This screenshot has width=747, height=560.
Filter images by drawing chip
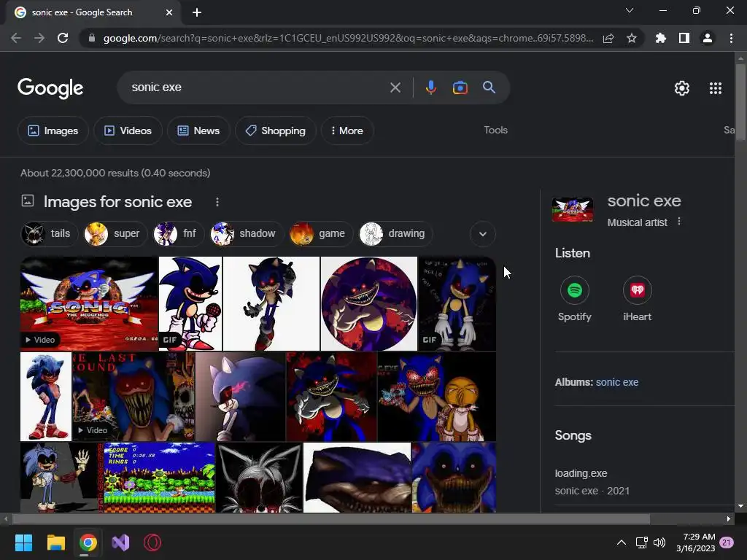396,234
